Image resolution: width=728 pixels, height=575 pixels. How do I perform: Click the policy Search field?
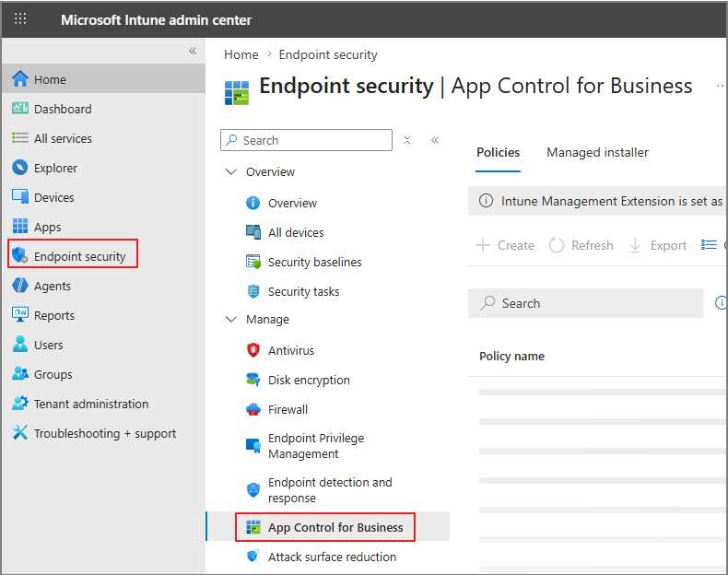586,303
